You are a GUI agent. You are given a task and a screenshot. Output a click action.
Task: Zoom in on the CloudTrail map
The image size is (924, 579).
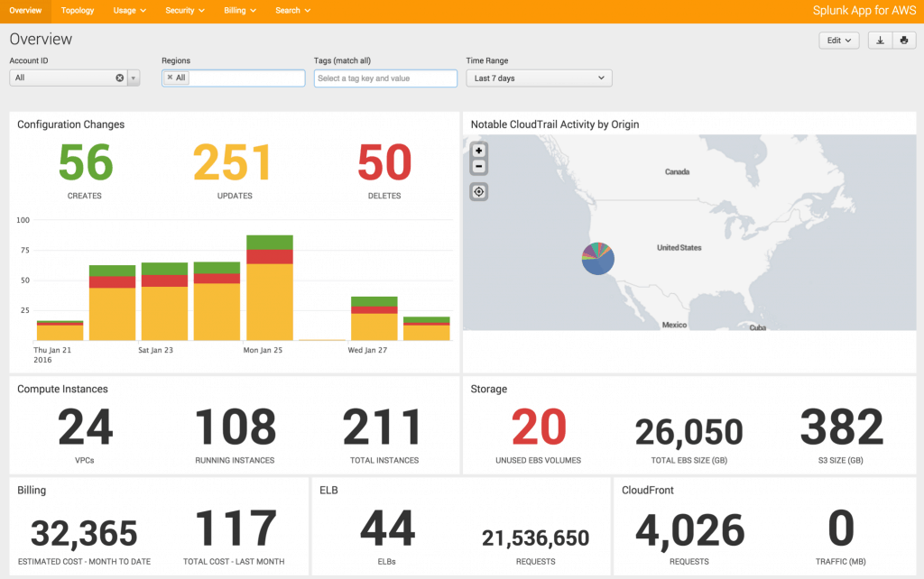click(x=478, y=151)
